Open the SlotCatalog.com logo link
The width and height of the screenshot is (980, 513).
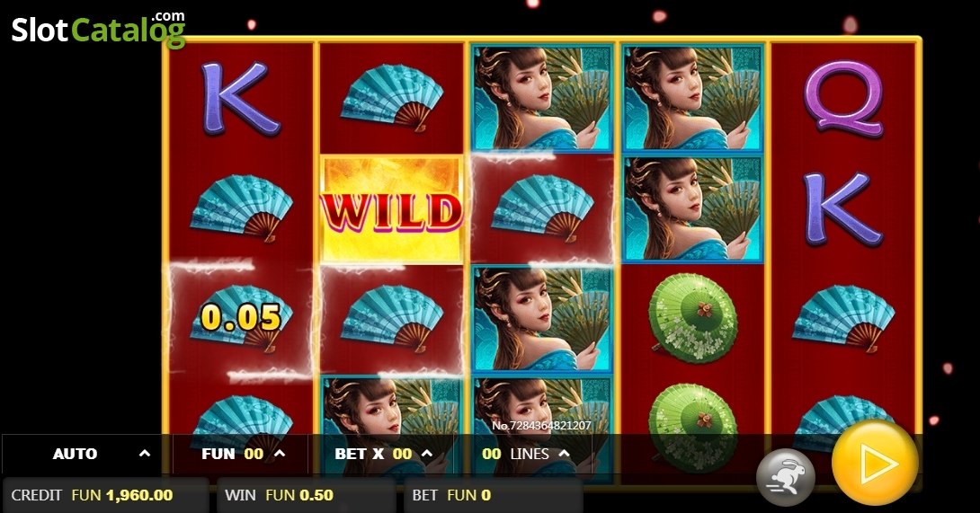point(99,29)
